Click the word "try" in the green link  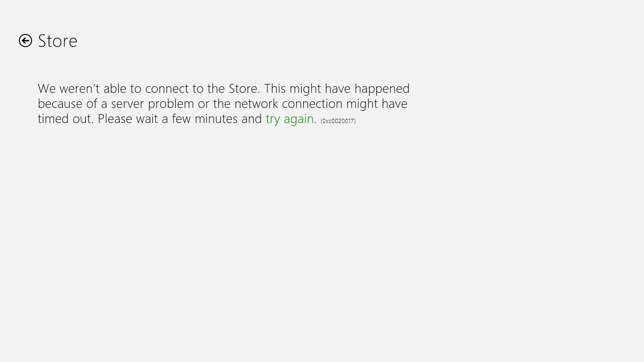click(273, 119)
